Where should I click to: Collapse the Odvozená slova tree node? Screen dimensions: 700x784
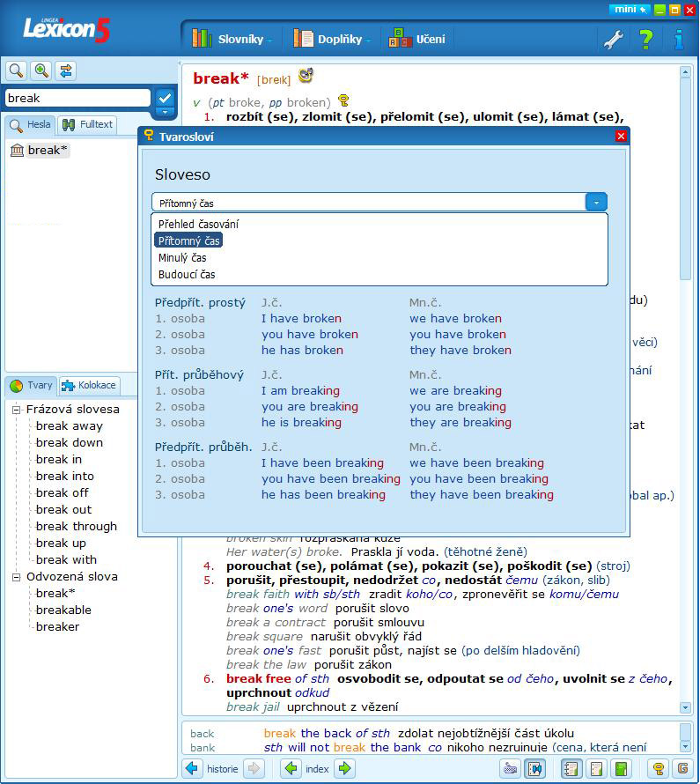(17, 577)
